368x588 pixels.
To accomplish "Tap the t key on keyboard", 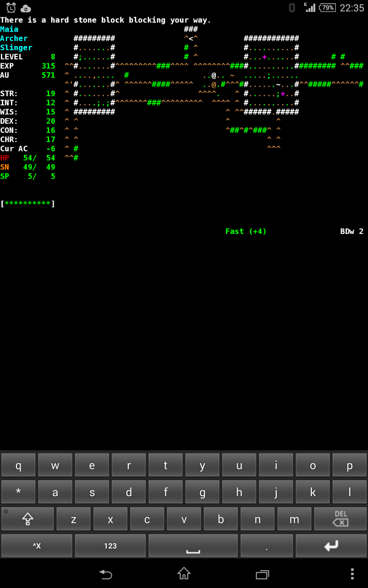I will 166,465.
